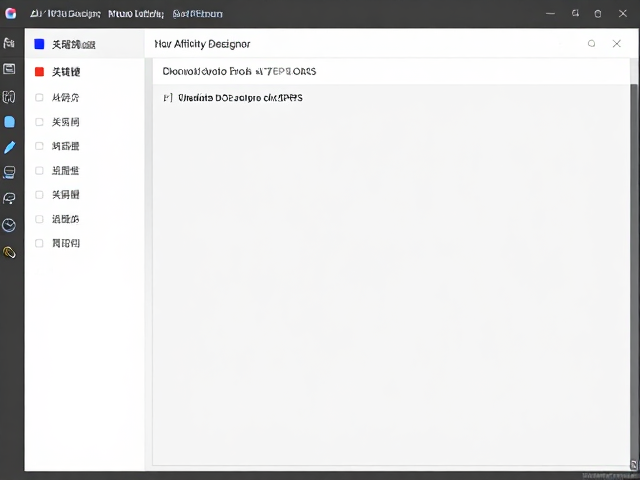Select the list row label beside red swatch

pos(66,72)
